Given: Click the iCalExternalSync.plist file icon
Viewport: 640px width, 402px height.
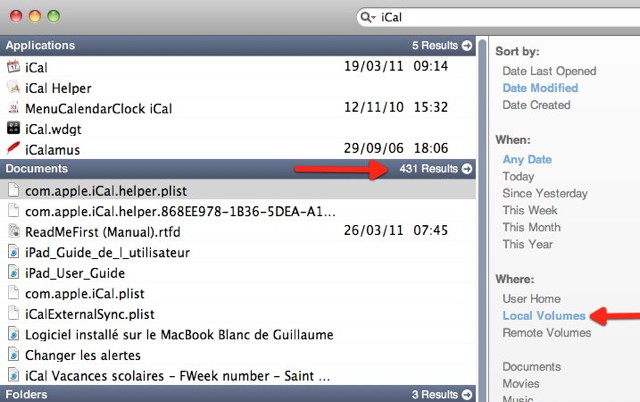Looking at the screenshot, I should [x=13, y=313].
